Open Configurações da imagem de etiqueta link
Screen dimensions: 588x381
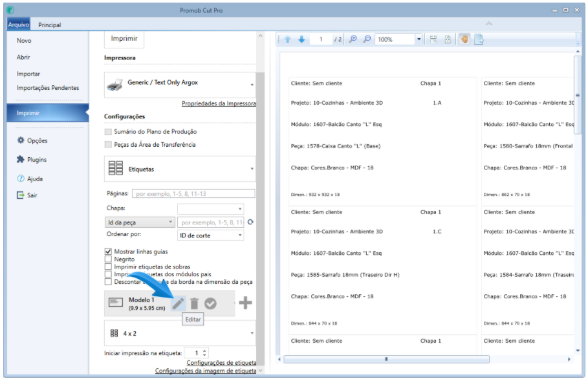(206, 371)
